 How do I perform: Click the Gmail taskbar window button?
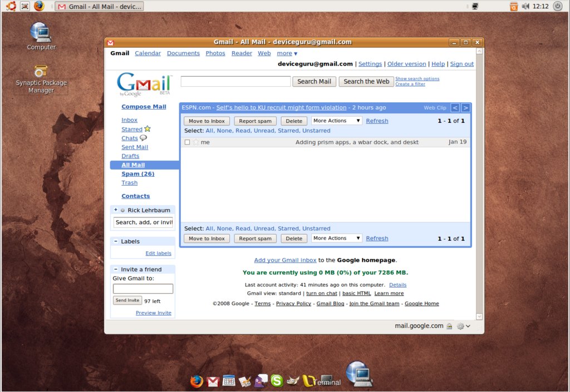pos(99,7)
